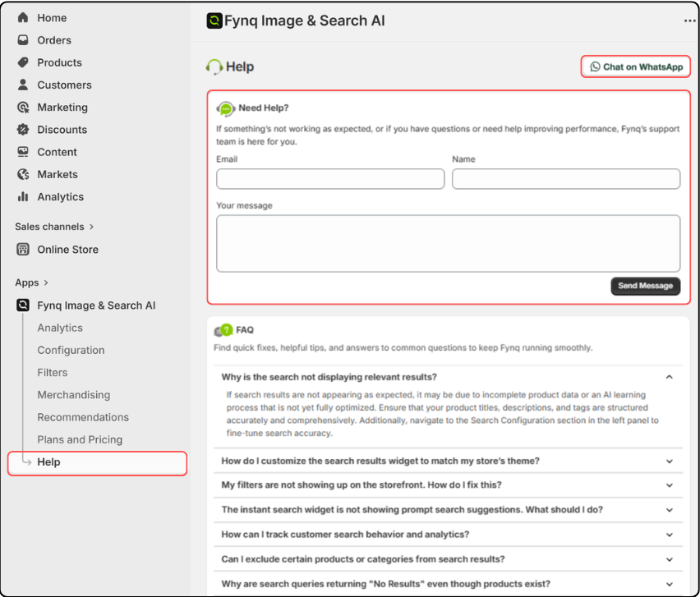Select the Help subpage in sidebar

coord(97,462)
